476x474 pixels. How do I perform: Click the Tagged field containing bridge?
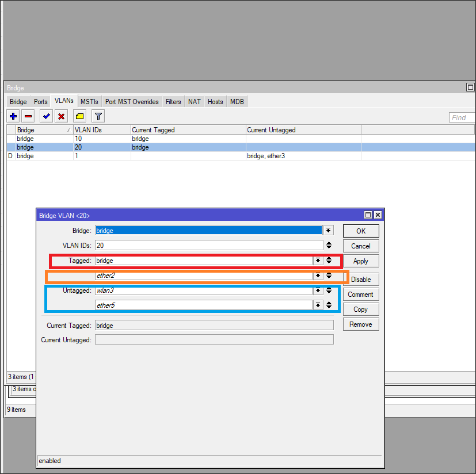pyautogui.click(x=204, y=261)
